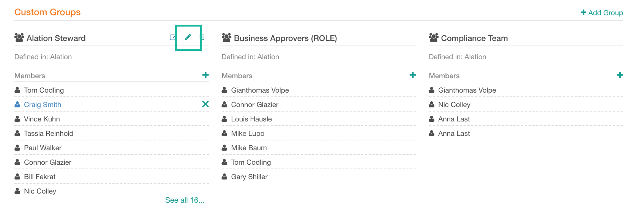Click the Add Group link
The width and height of the screenshot is (644, 211).
coord(602,13)
